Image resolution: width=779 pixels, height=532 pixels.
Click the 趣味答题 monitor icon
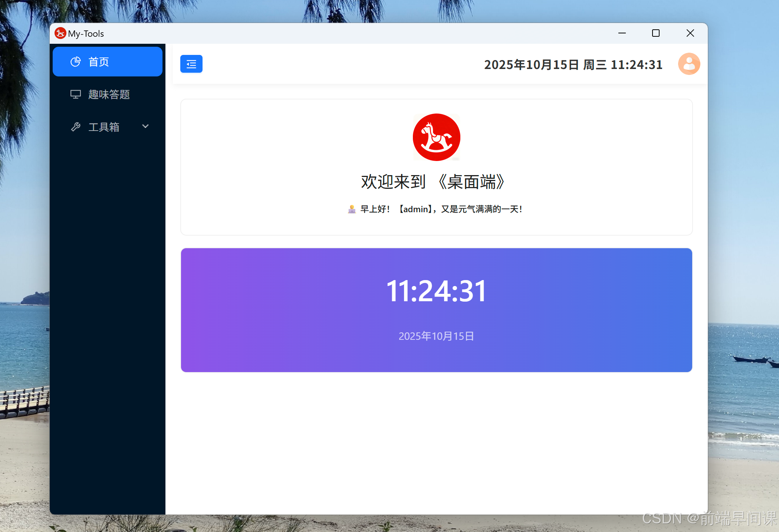point(76,94)
